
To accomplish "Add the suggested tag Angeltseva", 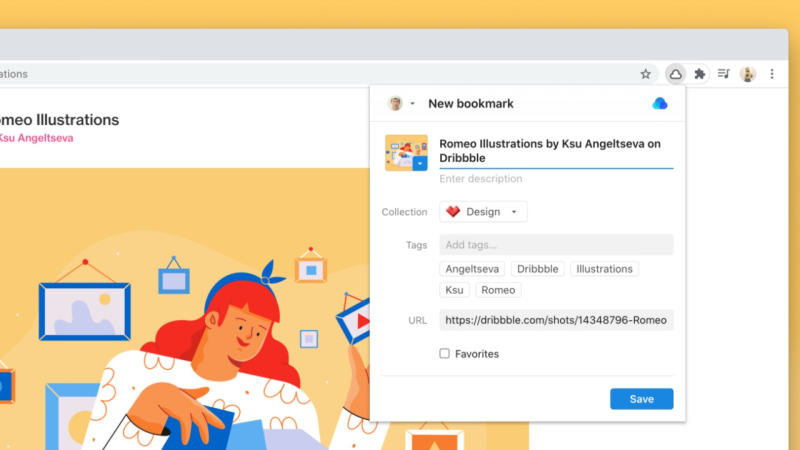I will [472, 269].
